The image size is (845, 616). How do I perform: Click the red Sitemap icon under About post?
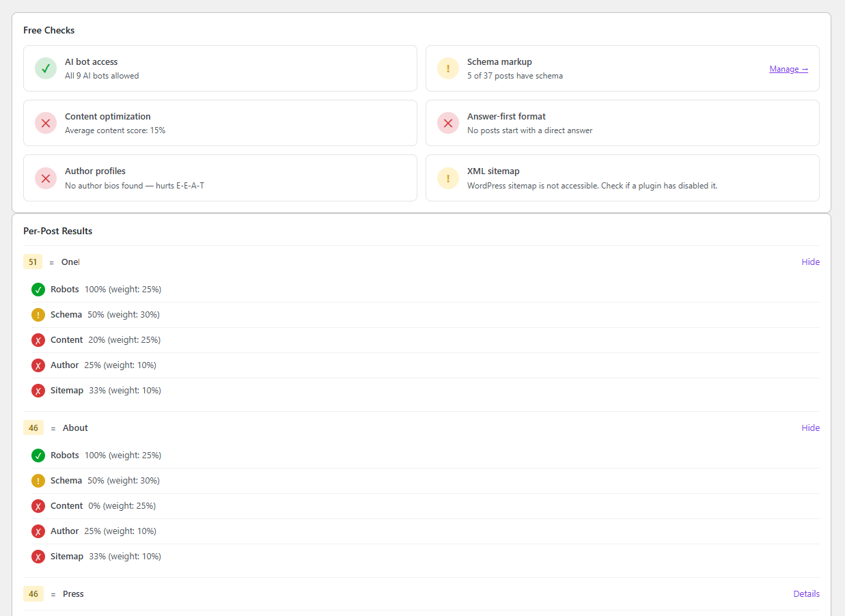coord(38,557)
